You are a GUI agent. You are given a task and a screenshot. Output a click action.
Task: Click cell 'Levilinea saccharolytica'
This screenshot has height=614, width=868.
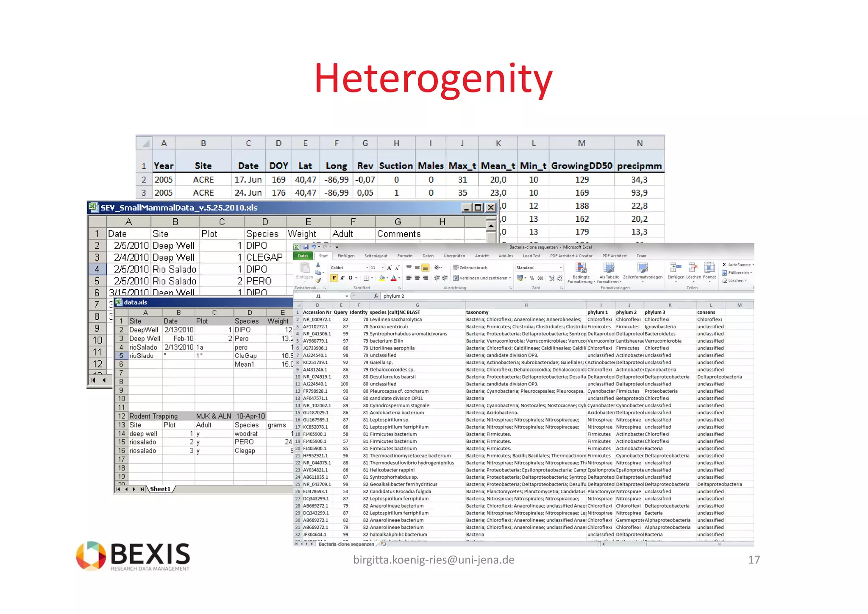click(417, 319)
